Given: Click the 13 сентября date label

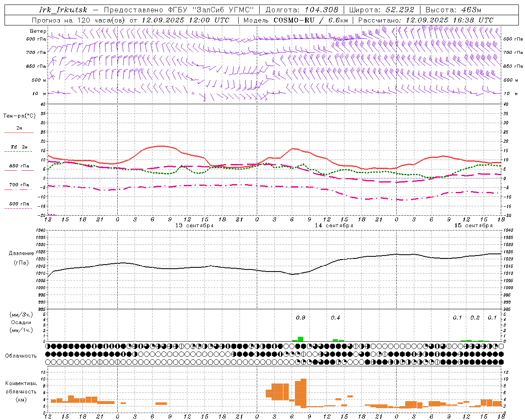Looking at the screenshot, I should tap(194, 226).
